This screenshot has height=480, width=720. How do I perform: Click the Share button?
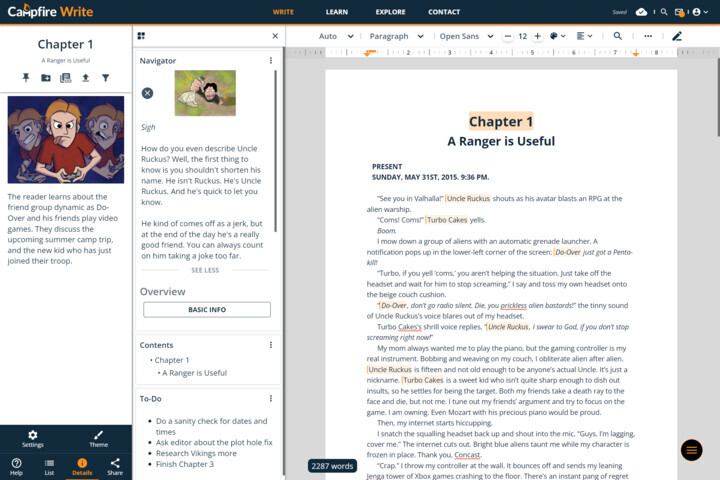(x=115, y=466)
